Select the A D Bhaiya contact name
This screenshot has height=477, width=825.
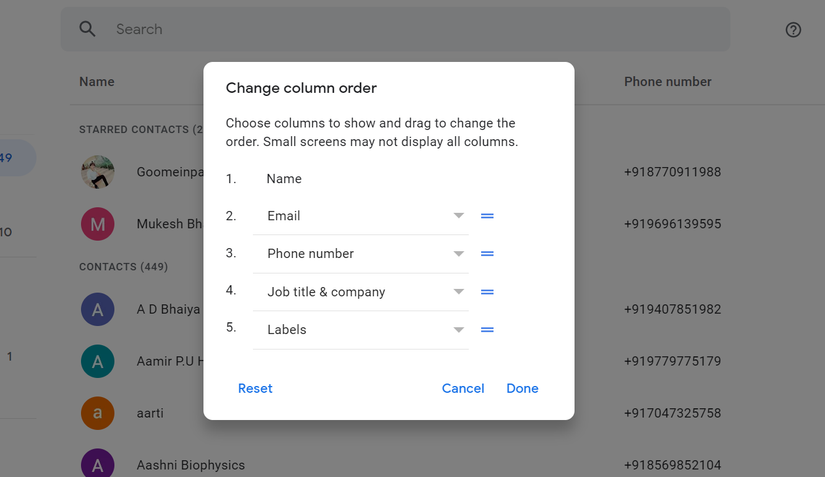click(x=168, y=309)
